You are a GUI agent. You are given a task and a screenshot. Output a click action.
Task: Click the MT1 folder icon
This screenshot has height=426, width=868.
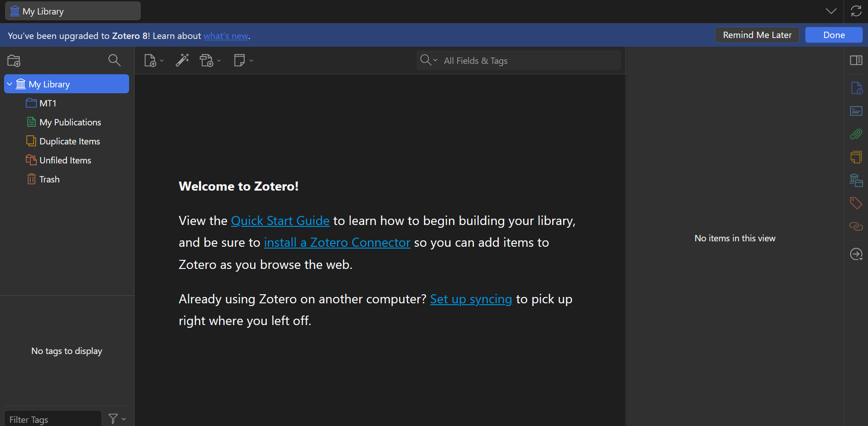pyautogui.click(x=31, y=103)
